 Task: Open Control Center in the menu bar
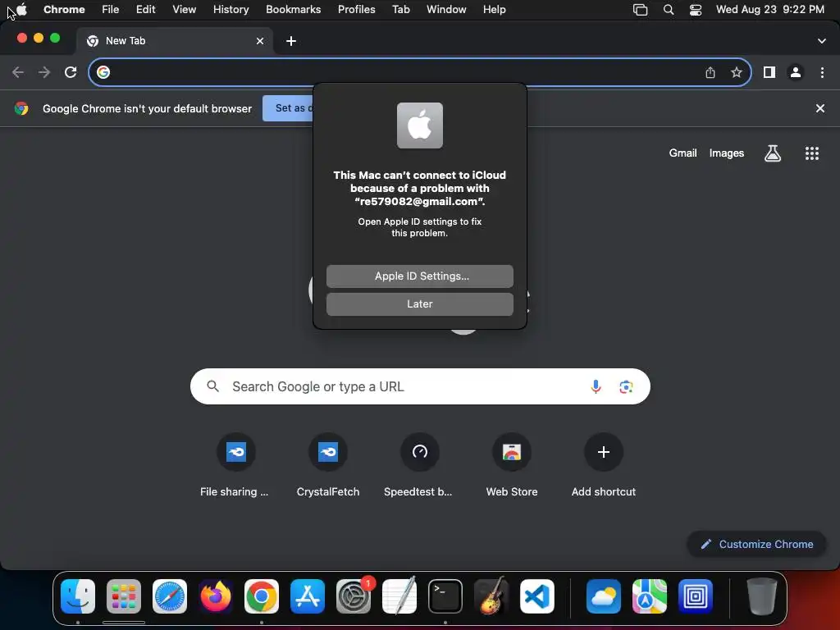pos(696,10)
